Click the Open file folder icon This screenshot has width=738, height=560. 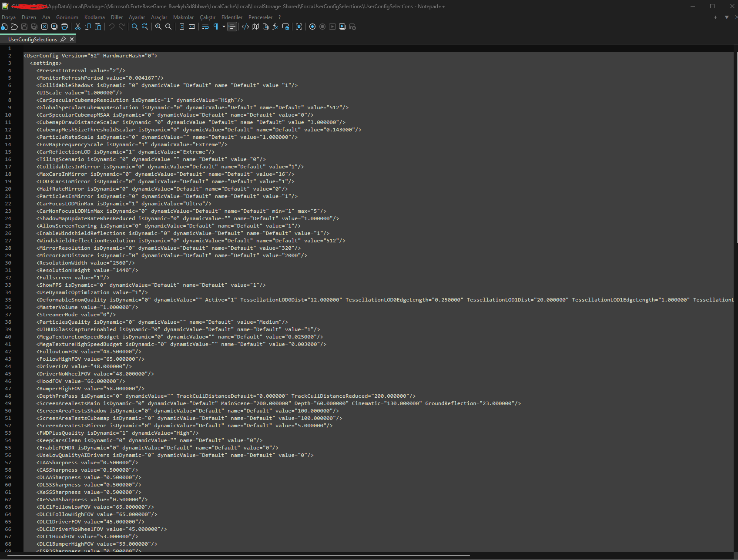14,27
